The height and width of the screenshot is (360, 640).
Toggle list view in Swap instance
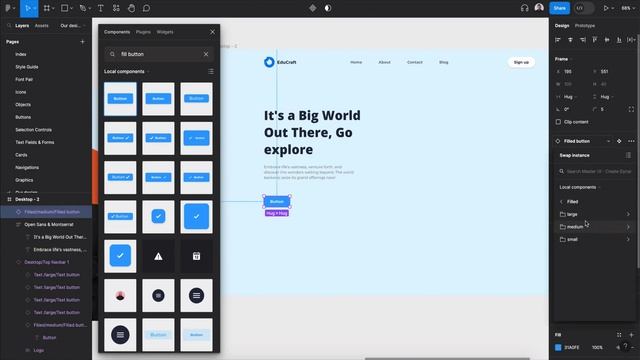628,155
